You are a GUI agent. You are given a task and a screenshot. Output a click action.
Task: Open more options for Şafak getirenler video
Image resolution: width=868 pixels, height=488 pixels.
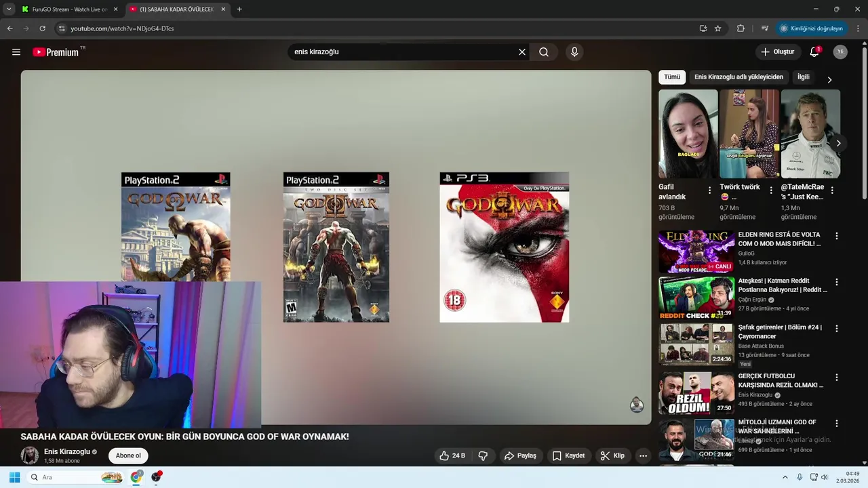point(837,329)
